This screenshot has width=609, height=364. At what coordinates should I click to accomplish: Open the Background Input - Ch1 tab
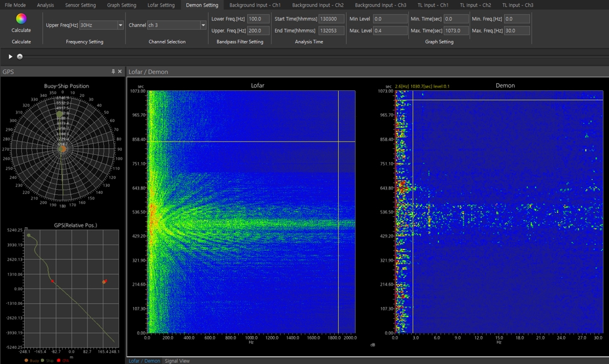255,5
